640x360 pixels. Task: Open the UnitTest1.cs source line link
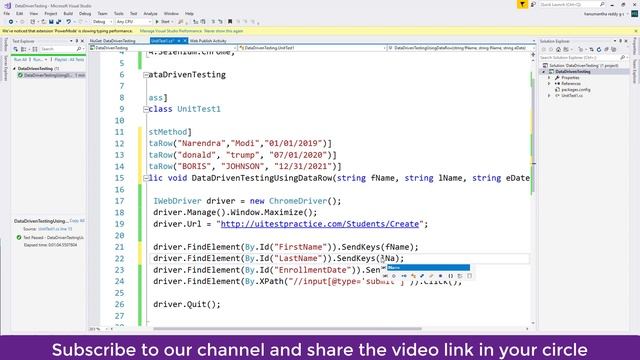point(55,229)
